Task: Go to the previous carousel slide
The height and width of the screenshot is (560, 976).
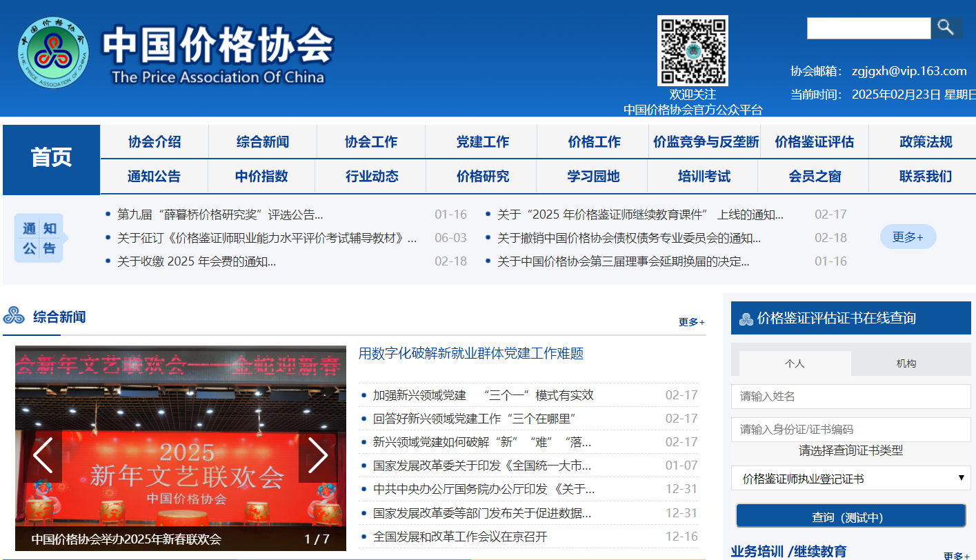Action: point(43,455)
